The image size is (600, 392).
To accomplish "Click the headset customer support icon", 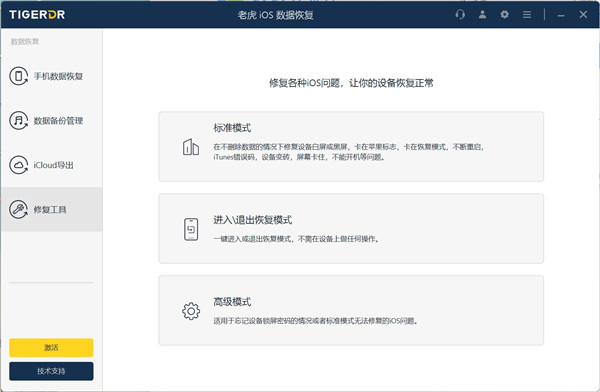I will click(x=460, y=15).
